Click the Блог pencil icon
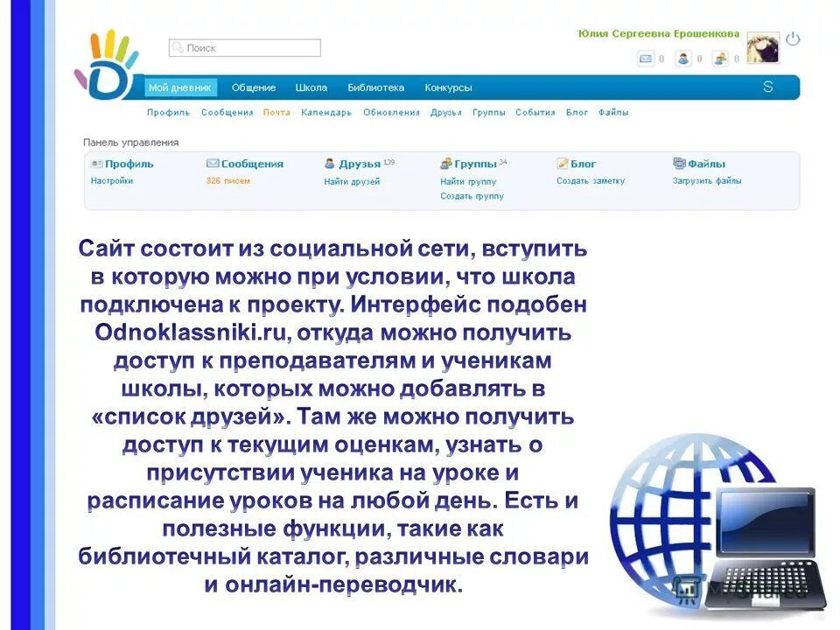 561,163
